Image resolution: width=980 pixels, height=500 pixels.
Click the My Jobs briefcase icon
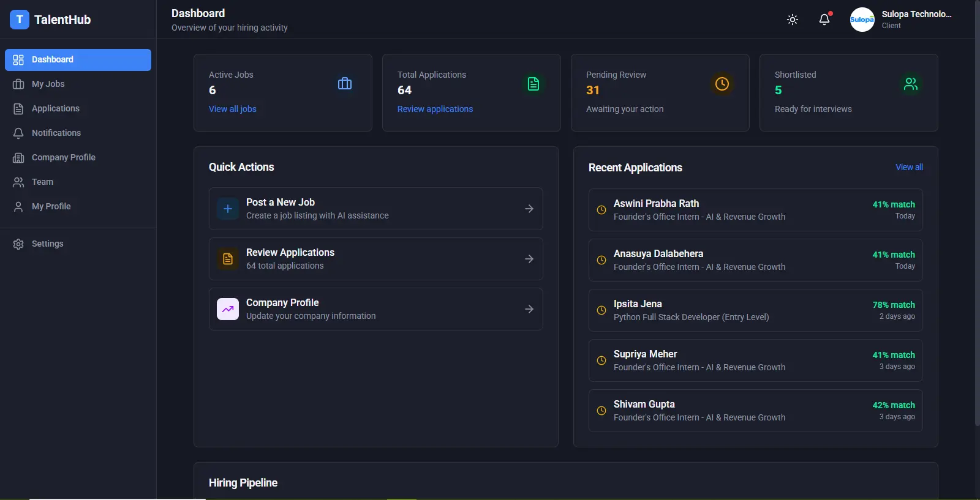click(x=18, y=84)
